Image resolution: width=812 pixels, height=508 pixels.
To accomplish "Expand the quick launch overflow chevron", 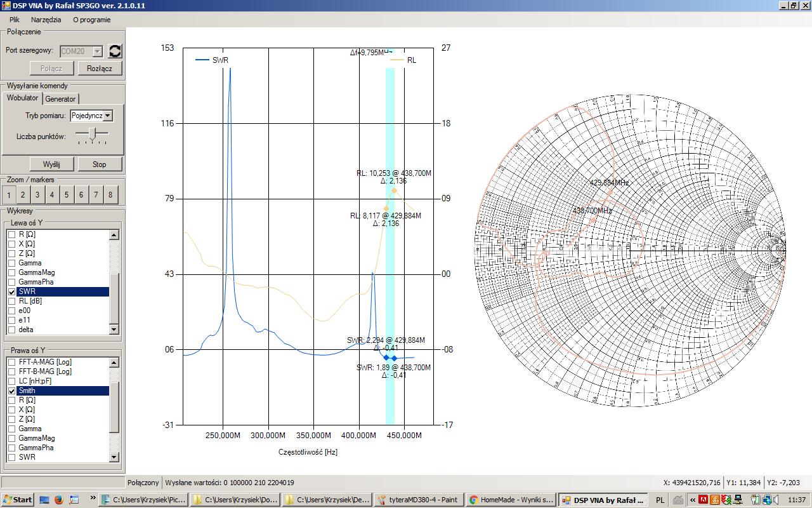I will click(93, 498).
